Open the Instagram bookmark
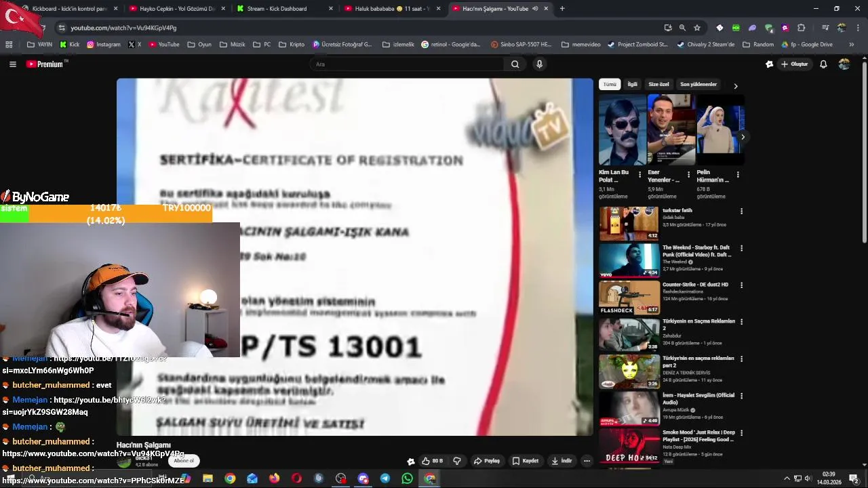This screenshot has width=868, height=488. [x=103, y=45]
